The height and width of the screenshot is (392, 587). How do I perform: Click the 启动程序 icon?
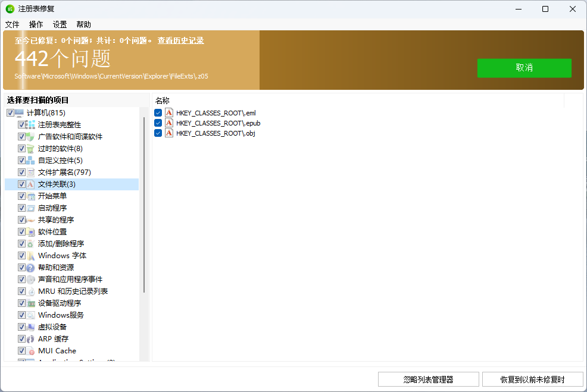coord(31,208)
